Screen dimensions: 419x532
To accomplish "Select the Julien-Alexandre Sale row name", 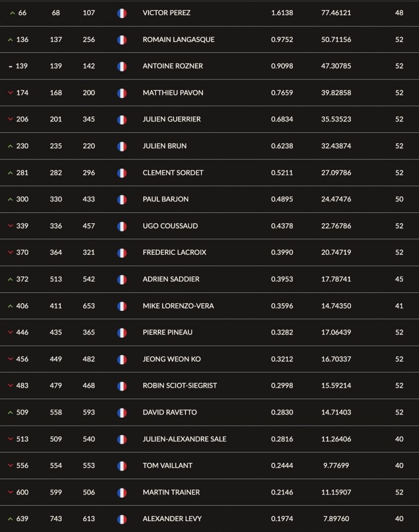I will (184, 439).
